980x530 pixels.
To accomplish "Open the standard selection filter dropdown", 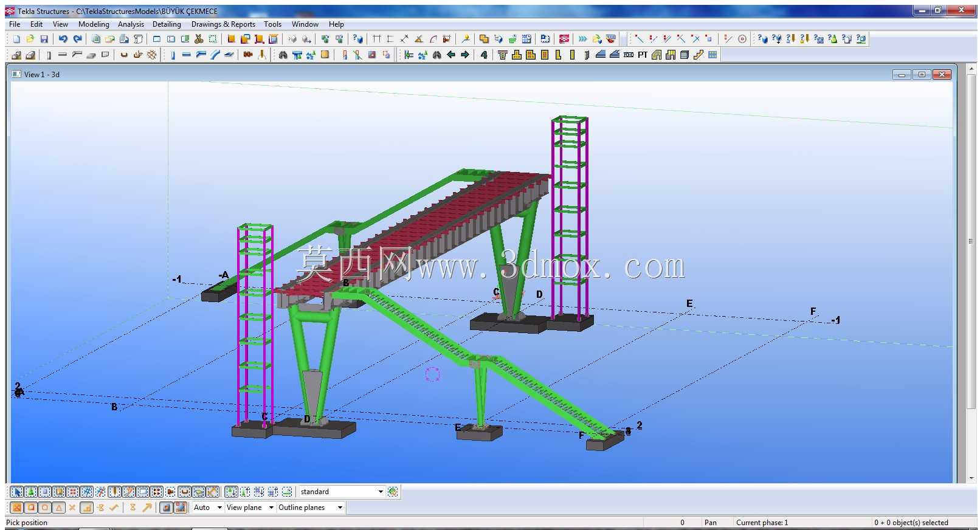I will 381,492.
